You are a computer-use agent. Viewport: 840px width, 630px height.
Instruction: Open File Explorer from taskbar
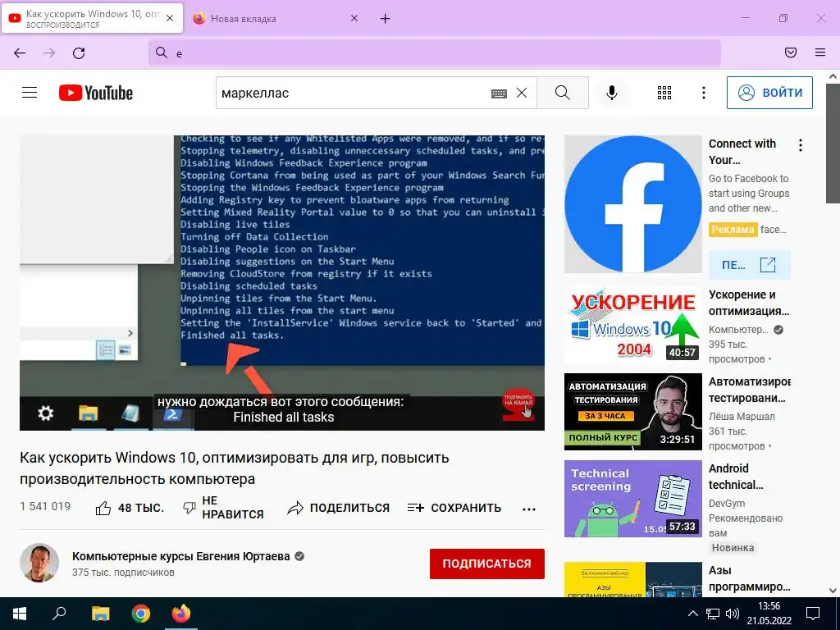100,614
